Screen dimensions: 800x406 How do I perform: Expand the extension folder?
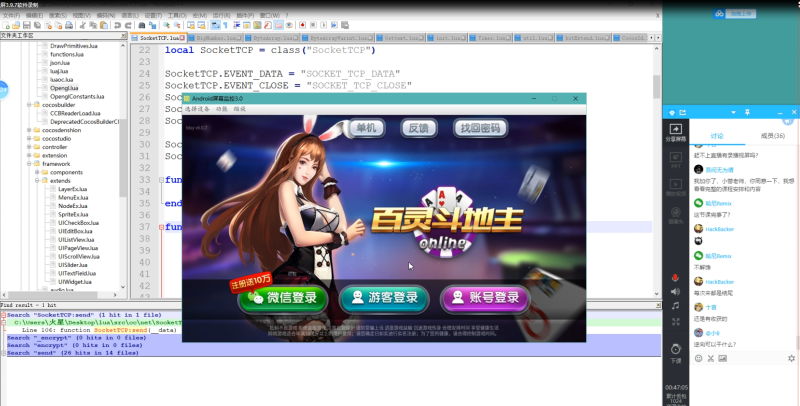(x=29, y=155)
